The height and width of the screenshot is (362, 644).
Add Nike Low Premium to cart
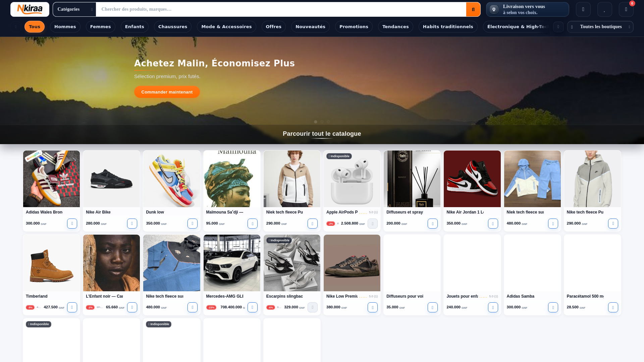pos(373,307)
